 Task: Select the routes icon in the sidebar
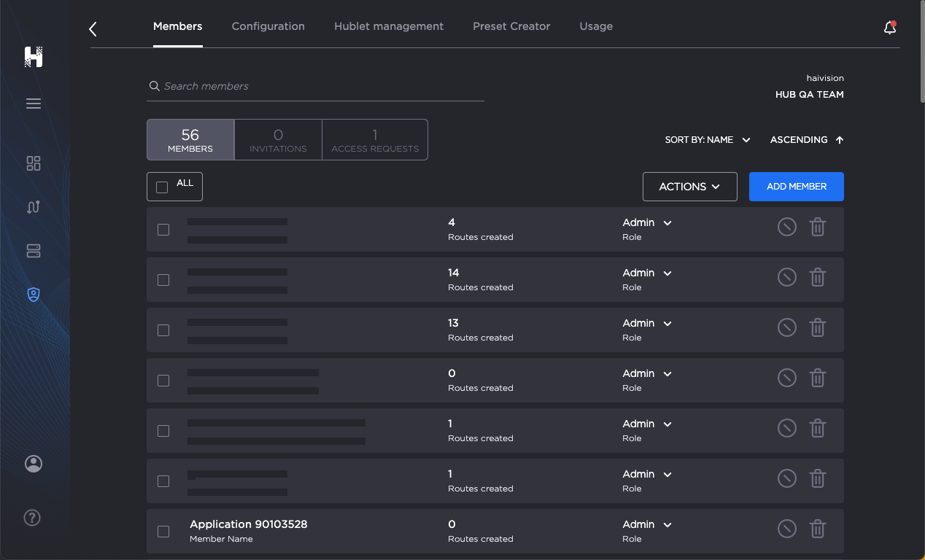pyautogui.click(x=33, y=207)
